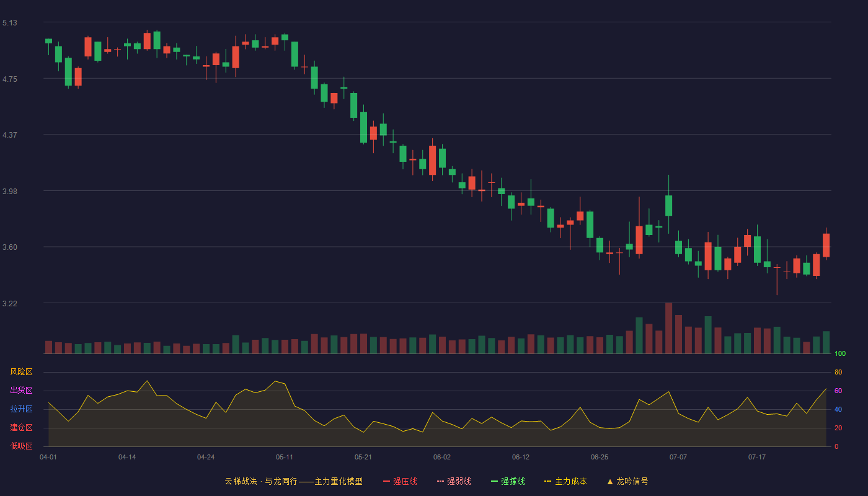Image resolution: width=868 pixels, height=496 pixels.
Task: Toggle the 主力成本 legend series
Action: point(565,481)
